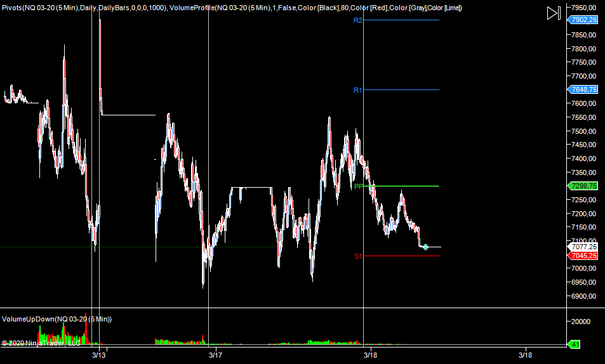Click the 7500,00 price axis label

(x=584, y=131)
